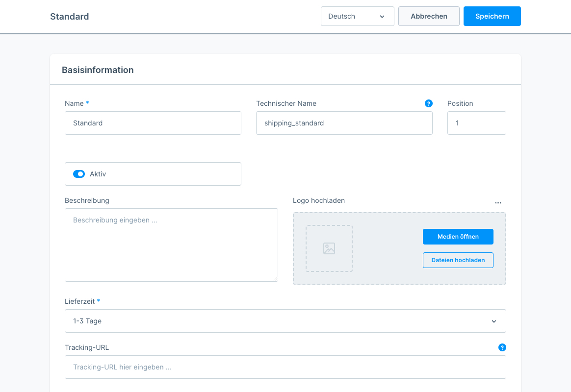The image size is (571, 392).
Task: Click into the Beschreibung text area
Action: (x=171, y=245)
